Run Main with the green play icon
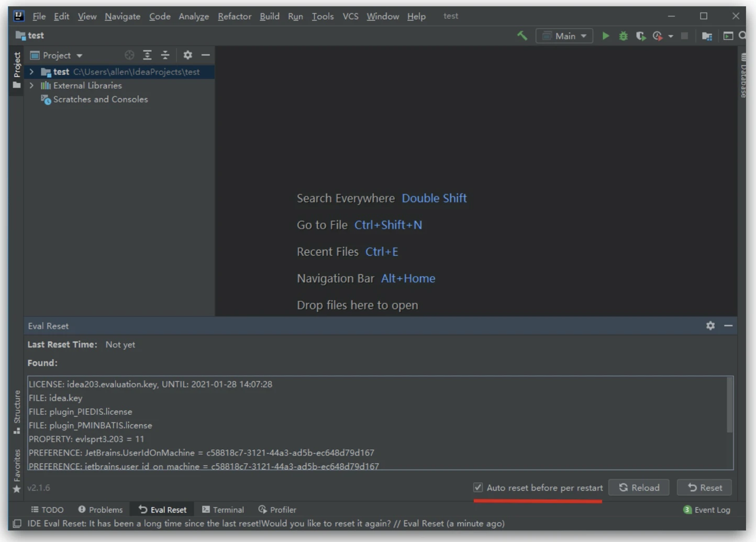The width and height of the screenshot is (756, 542). [606, 36]
